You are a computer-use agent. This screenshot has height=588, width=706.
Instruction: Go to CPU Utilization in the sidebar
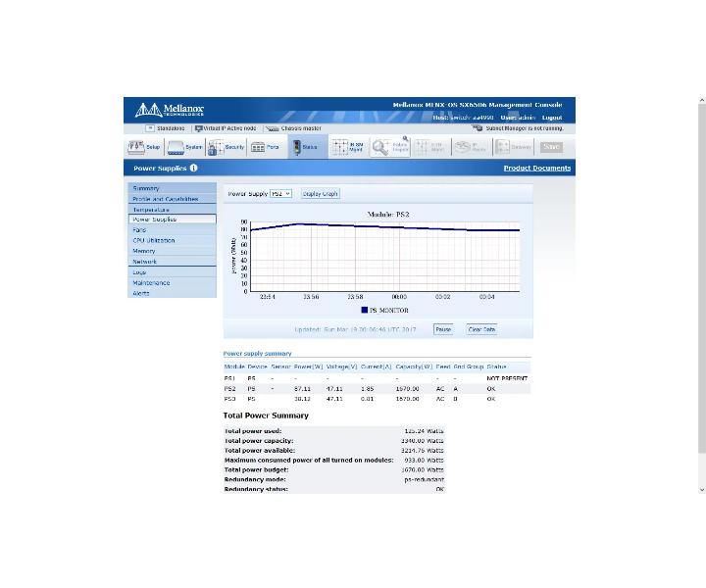pyautogui.click(x=154, y=241)
